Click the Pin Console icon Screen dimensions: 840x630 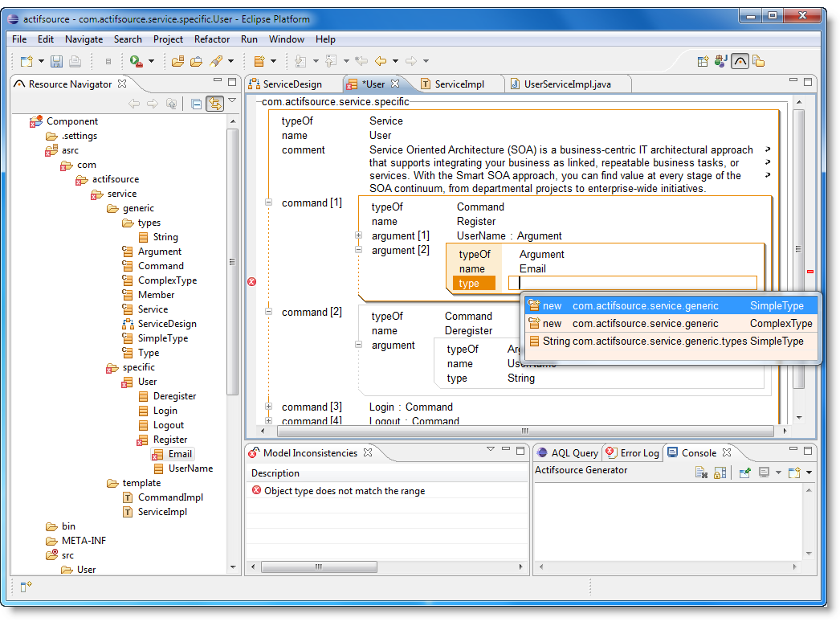745,473
